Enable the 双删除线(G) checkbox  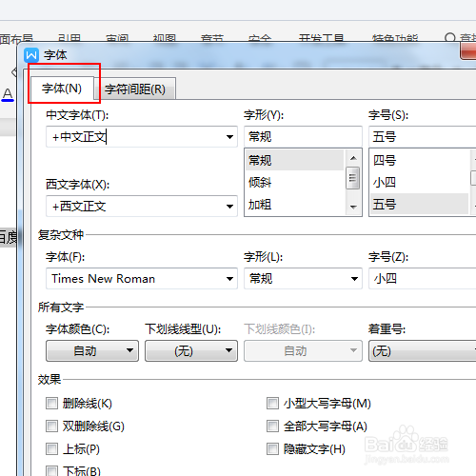point(51,426)
